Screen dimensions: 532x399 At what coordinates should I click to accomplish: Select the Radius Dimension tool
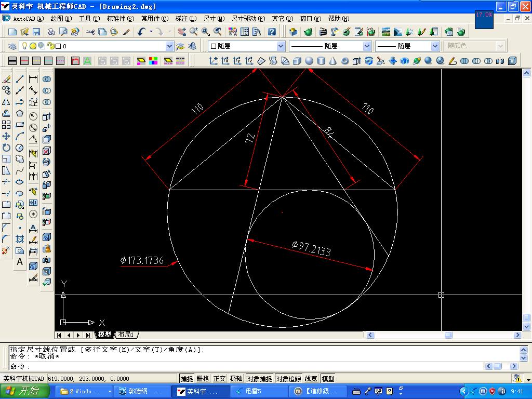click(x=33, y=116)
